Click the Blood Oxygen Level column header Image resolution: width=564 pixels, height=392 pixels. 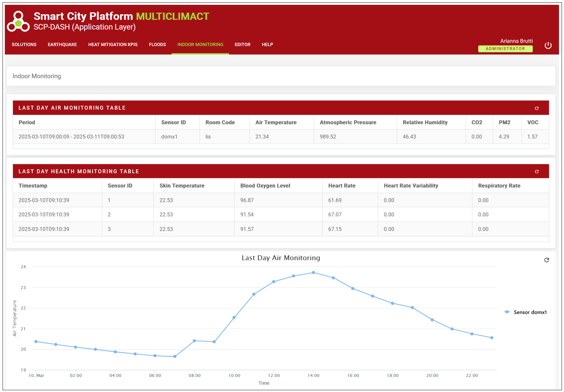click(x=265, y=186)
